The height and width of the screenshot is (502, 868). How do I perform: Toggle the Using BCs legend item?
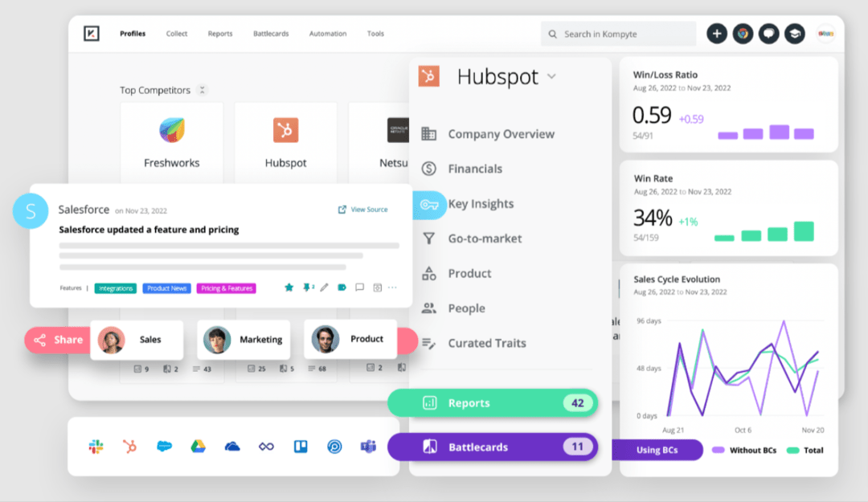click(x=658, y=450)
